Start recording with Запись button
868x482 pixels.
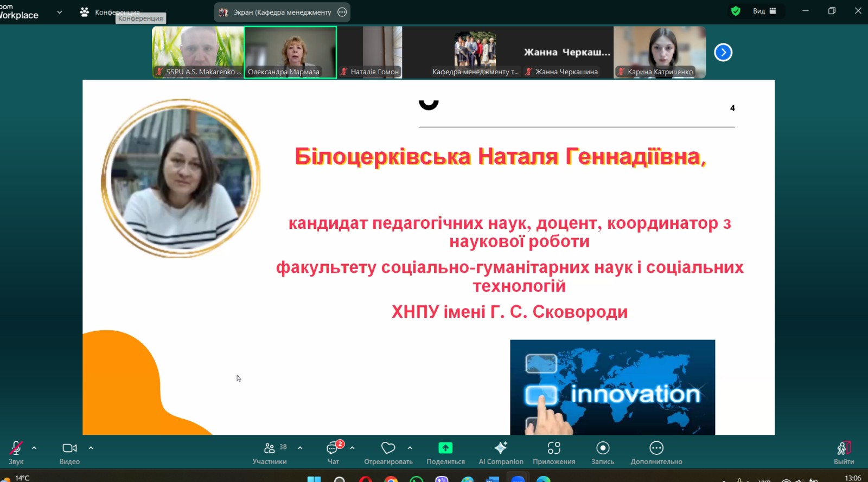(602, 453)
